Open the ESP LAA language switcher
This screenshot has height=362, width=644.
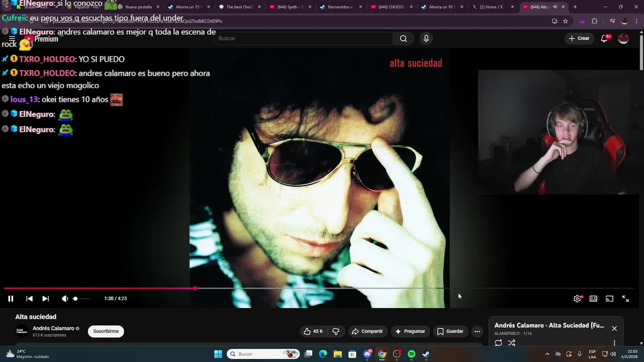[x=593, y=354]
